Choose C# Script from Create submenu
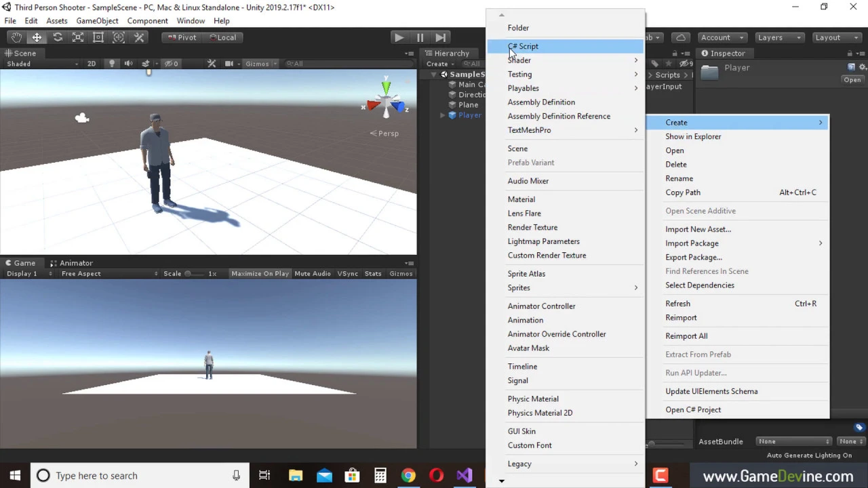This screenshot has width=868, height=488. (565, 46)
